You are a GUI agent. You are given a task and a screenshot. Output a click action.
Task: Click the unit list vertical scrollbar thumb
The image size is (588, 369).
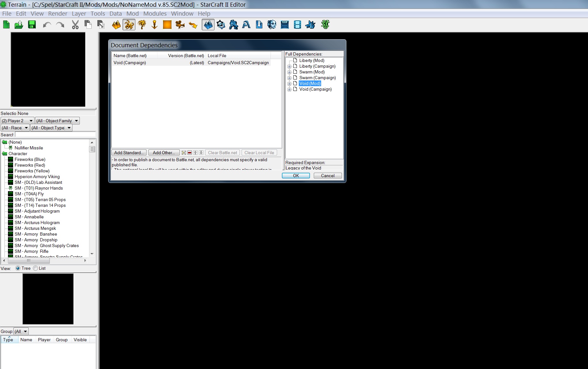coord(92,149)
